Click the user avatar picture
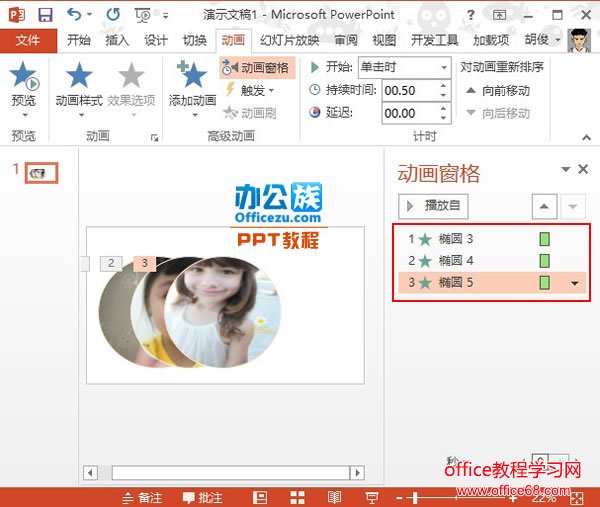600x507 pixels. 579,40
